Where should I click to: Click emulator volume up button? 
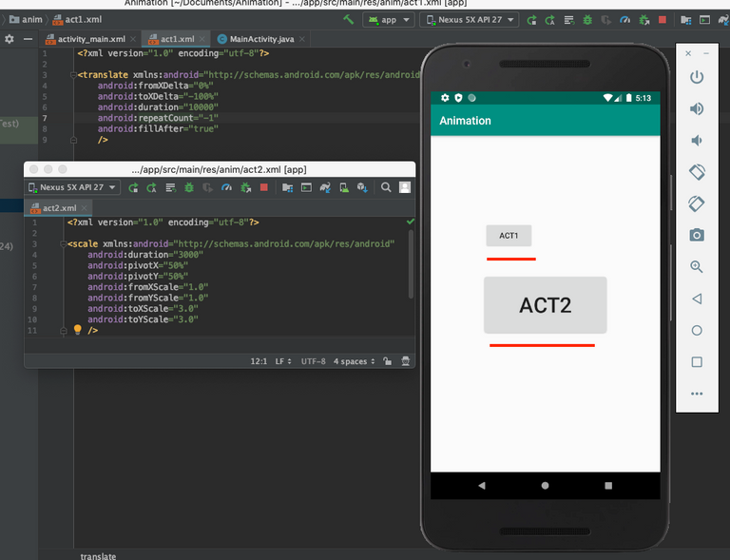[x=697, y=109]
